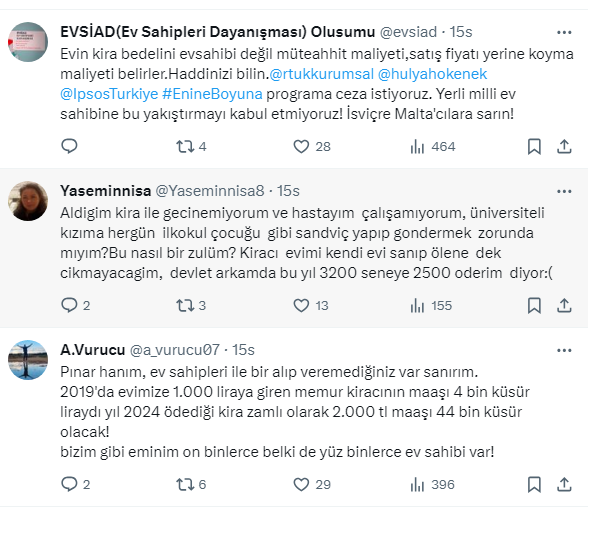
Task: Bookmark the EVSİAD tweet
Action: point(534,146)
